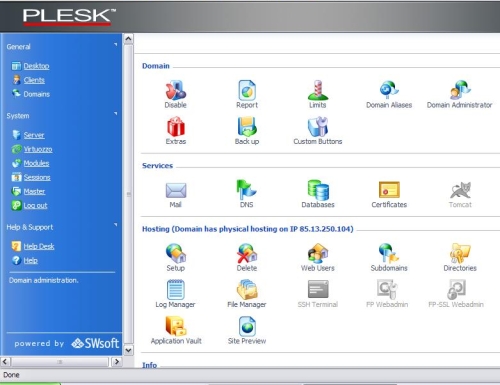This screenshot has height=385, width=500.
Task: Open the Modules sidebar link
Action: click(x=36, y=163)
